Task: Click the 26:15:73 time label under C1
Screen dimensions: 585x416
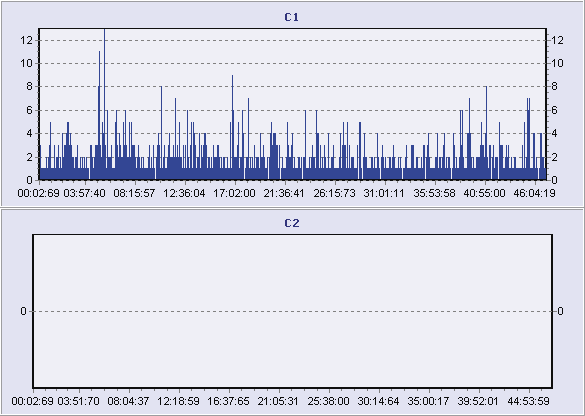Action: click(334, 193)
